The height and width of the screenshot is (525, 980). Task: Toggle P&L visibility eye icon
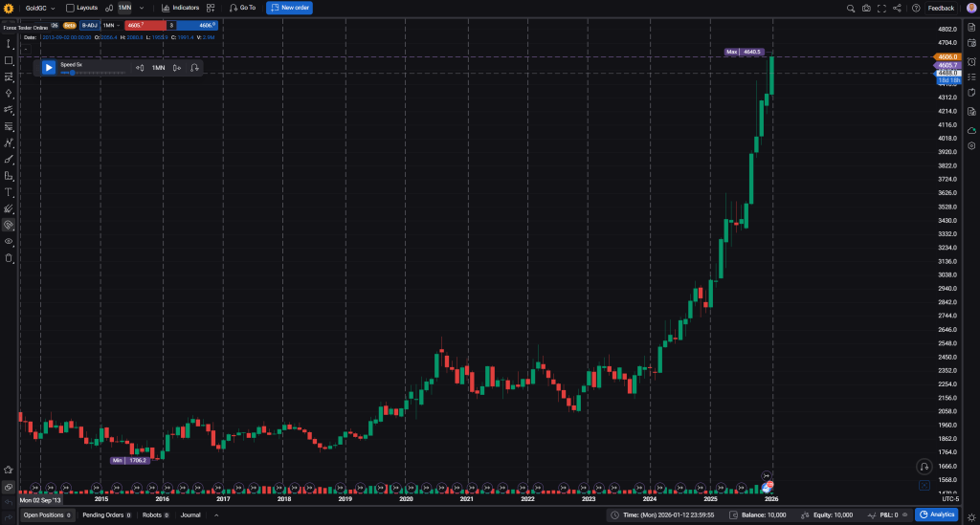(904, 515)
